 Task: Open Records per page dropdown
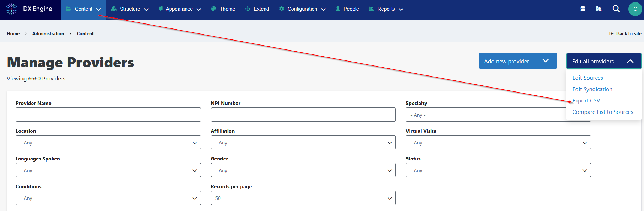coord(303,198)
